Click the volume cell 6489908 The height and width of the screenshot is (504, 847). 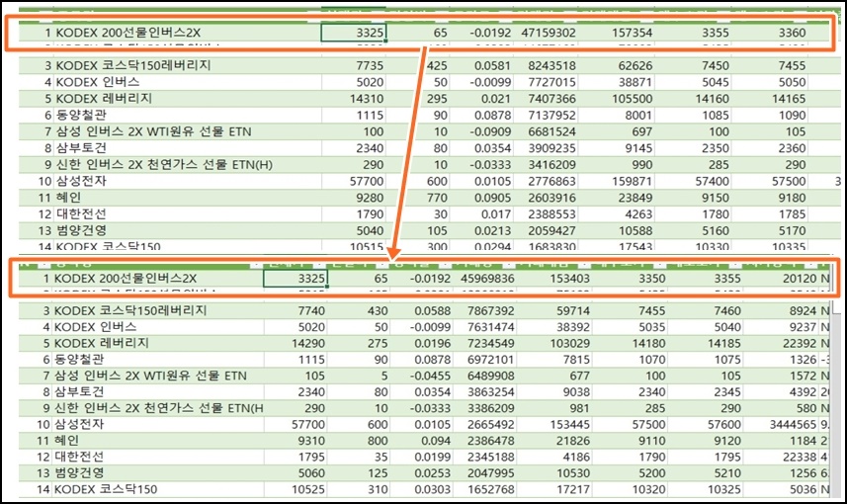click(x=484, y=376)
